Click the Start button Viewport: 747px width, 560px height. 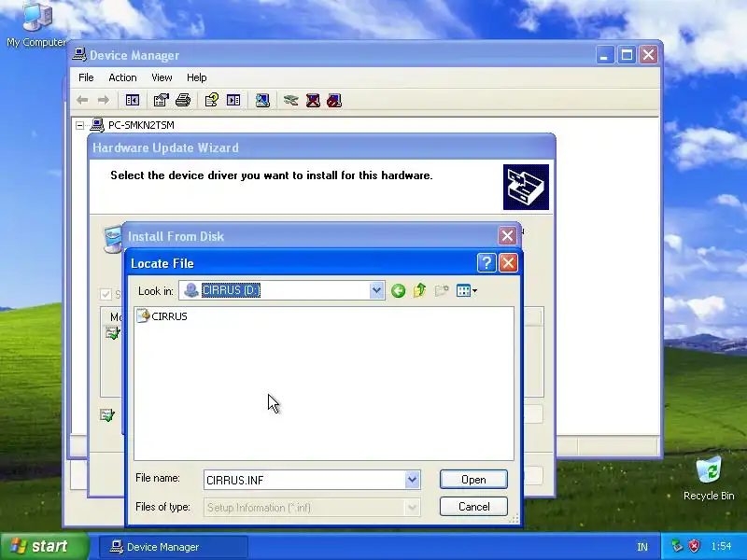pyautogui.click(x=44, y=546)
